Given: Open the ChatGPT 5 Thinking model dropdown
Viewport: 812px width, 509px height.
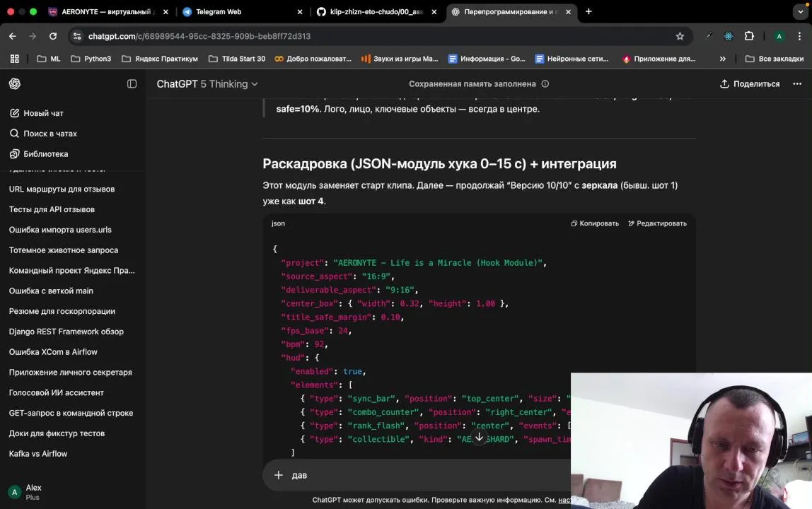Looking at the screenshot, I should tap(207, 84).
